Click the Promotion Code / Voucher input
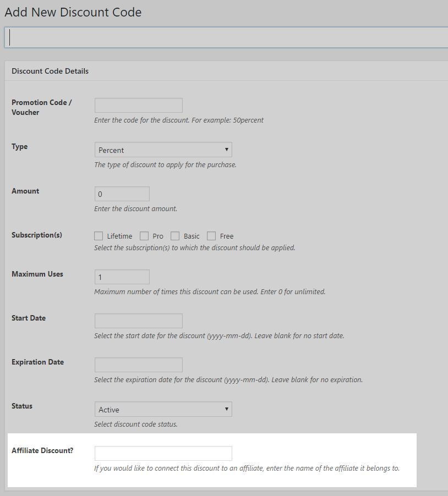The height and width of the screenshot is (496, 448). point(138,106)
